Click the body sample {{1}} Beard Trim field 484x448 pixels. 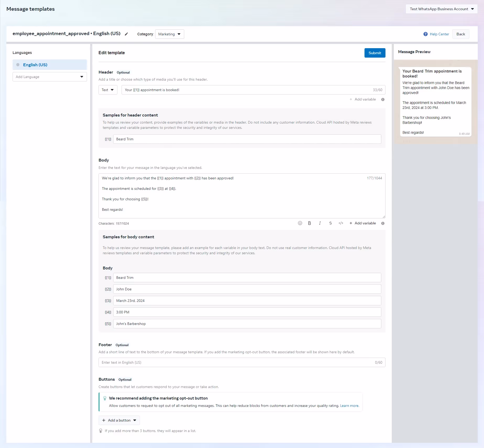(247, 278)
